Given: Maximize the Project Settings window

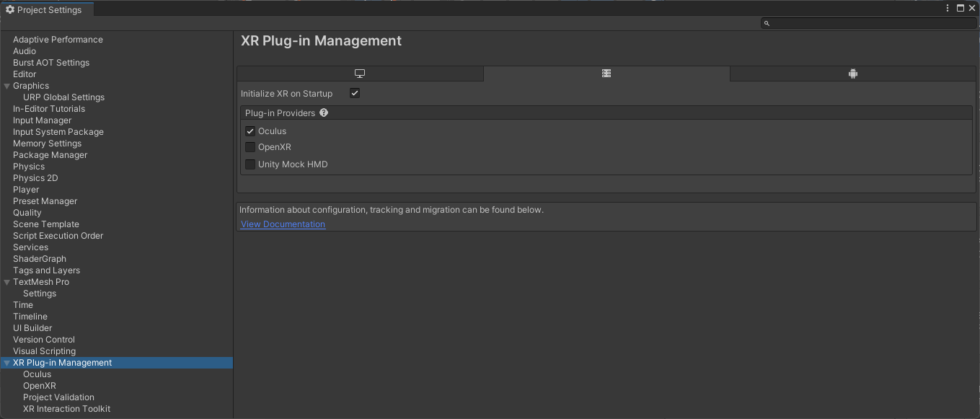Looking at the screenshot, I should pyautogui.click(x=961, y=8).
